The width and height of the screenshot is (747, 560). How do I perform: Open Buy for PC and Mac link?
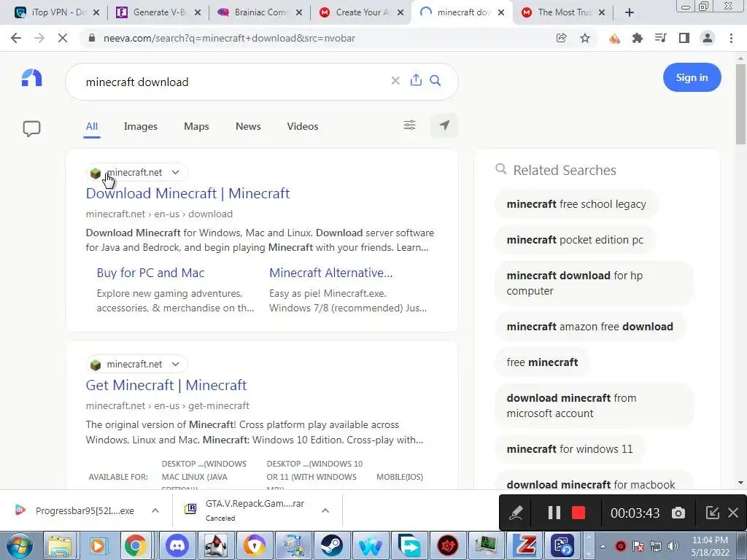[150, 273]
